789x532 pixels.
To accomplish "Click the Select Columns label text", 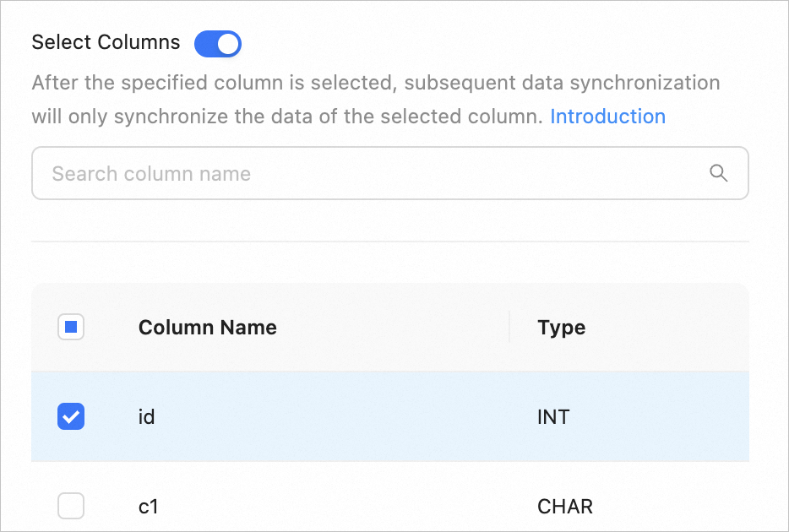I will click(x=106, y=43).
